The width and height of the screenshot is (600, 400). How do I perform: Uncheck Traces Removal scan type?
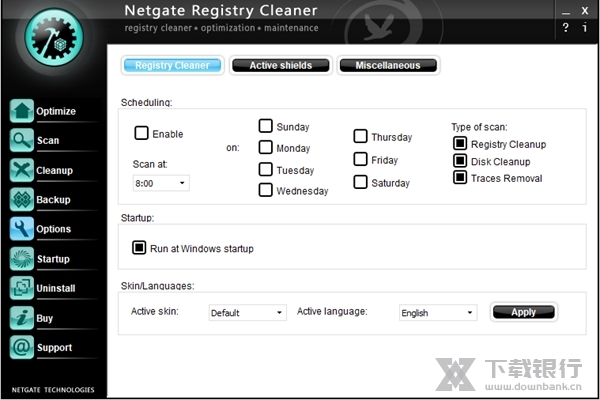pyautogui.click(x=460, y=178)
